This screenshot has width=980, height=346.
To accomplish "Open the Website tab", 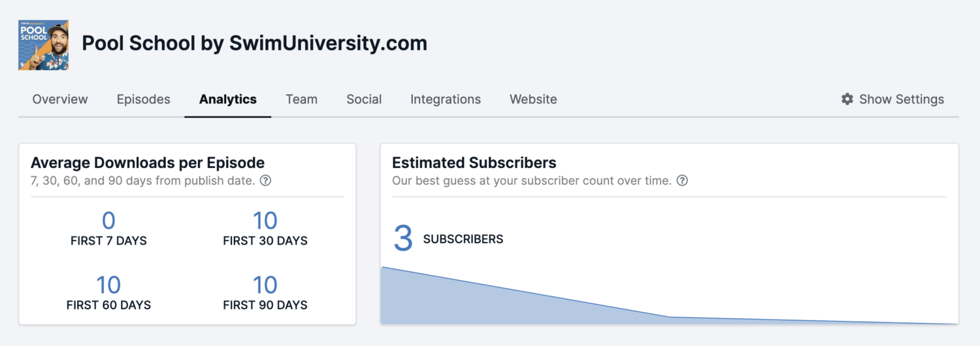I will pos(533,99).
